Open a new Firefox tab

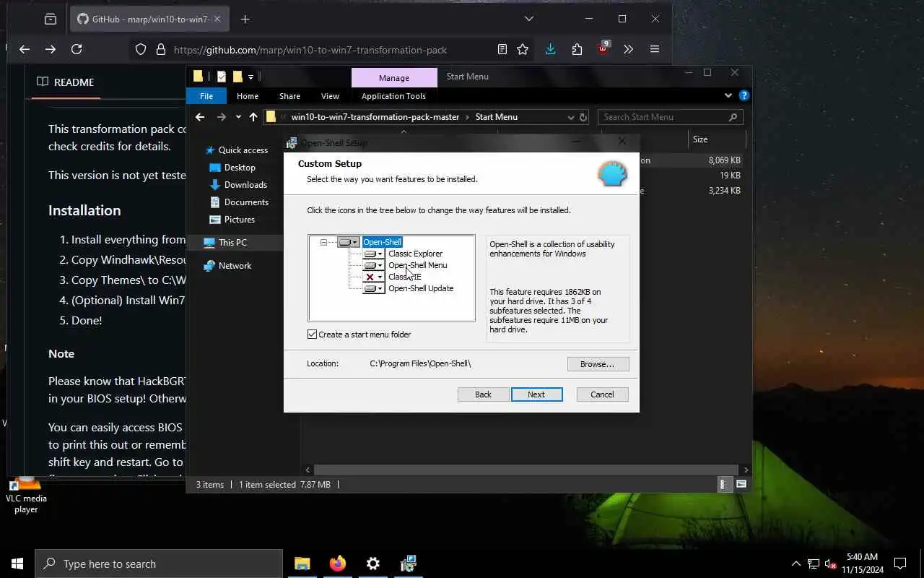(245, 20)
